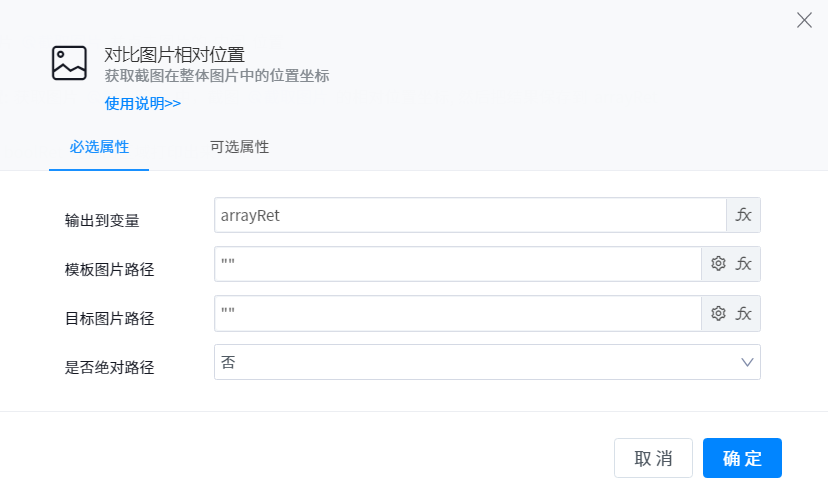
Task: Switch to the 必选属性 tab
Action: (99, 147)
